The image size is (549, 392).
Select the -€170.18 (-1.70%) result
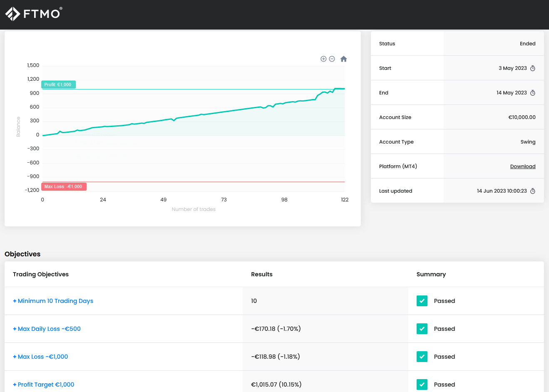click(276, 329)
